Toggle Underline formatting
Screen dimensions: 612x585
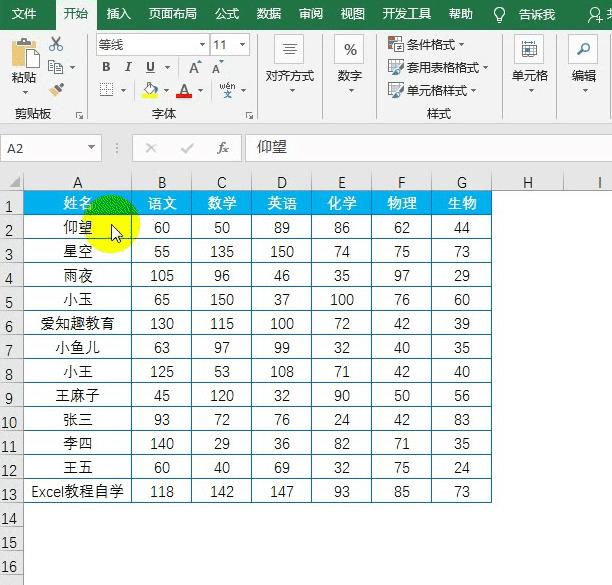pyautogui.click(x=151, y=67)
